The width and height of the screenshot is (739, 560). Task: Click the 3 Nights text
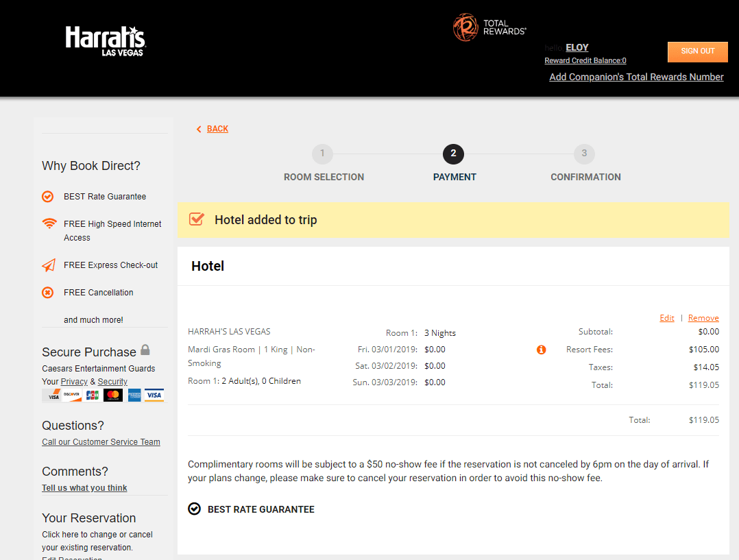coord(440,333)
